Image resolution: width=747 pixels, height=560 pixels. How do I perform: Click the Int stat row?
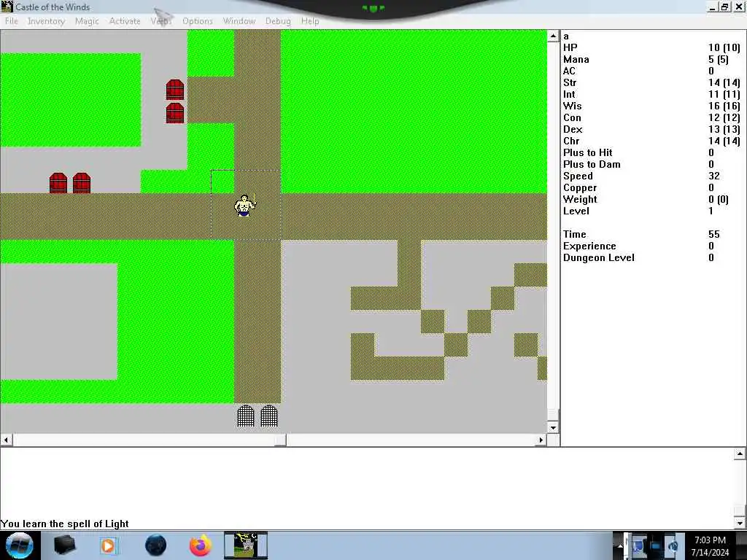click(x=651, y=94)
